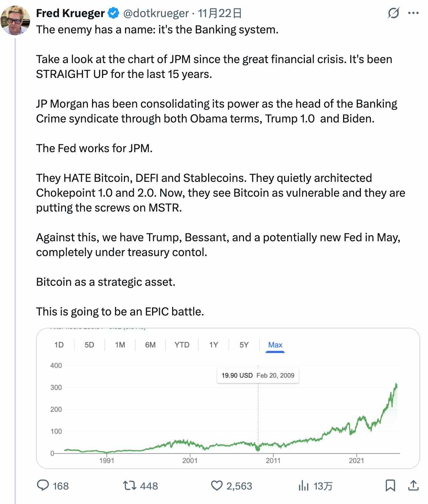Image resolution: width=428 pixels, height=504 pixels.
Task: Switch to the 6M chart view
Action: tap(150, 345)
